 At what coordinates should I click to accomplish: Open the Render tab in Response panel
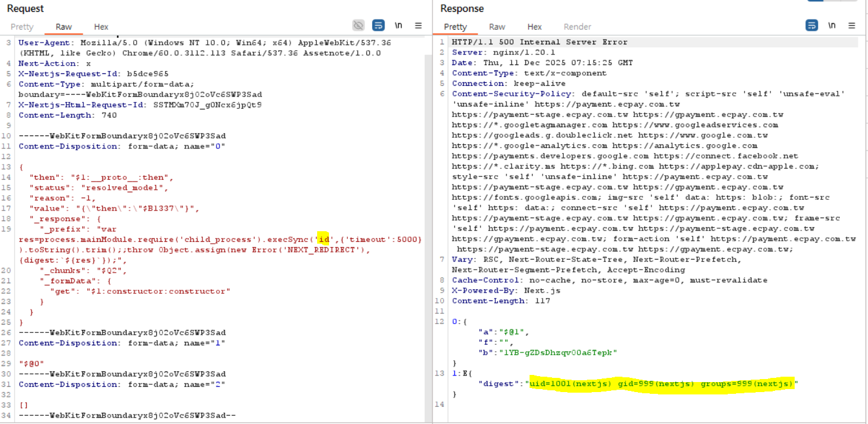[577, 27]
